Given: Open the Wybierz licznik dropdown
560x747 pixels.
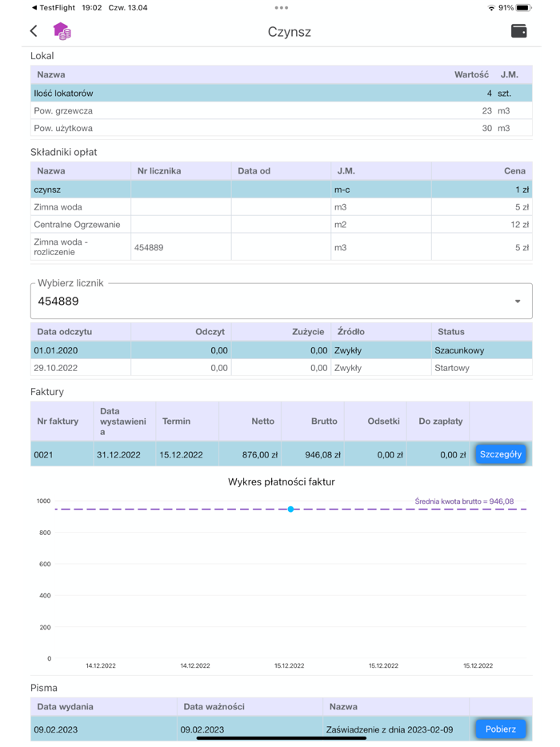Looking at the screenshot, I should pyautogui.click(x=281, y=301).
